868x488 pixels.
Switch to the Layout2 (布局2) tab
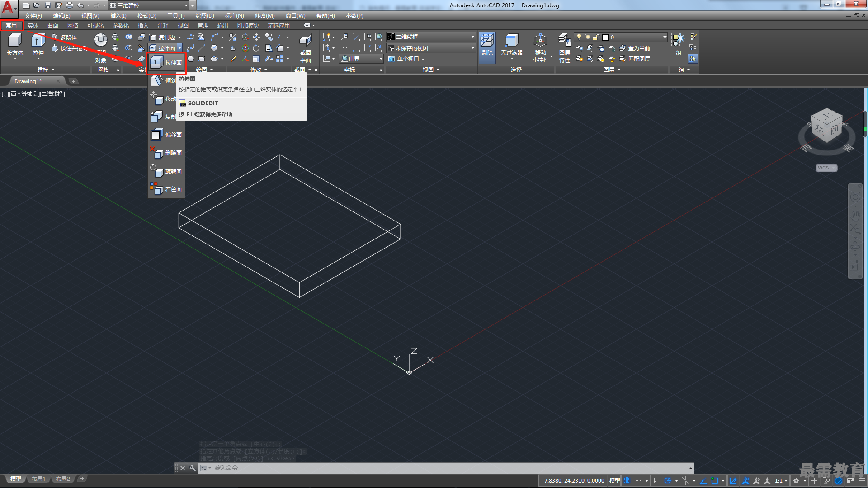63,479
